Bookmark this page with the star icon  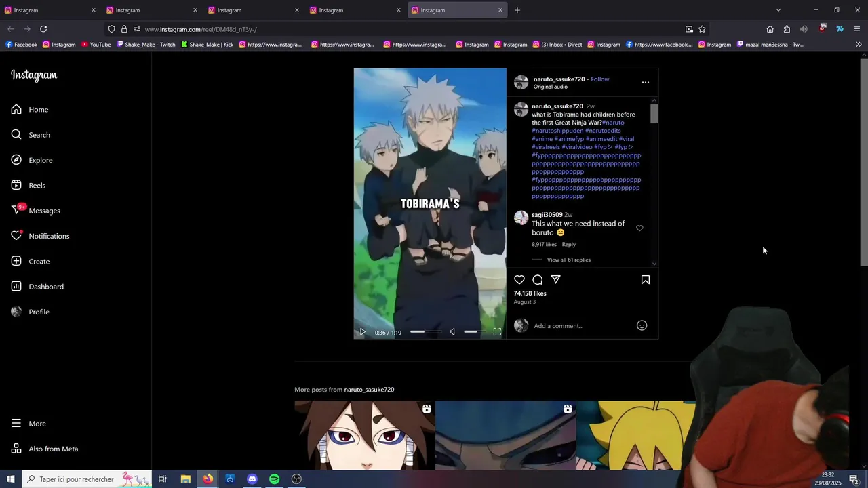tap(702, 29)
